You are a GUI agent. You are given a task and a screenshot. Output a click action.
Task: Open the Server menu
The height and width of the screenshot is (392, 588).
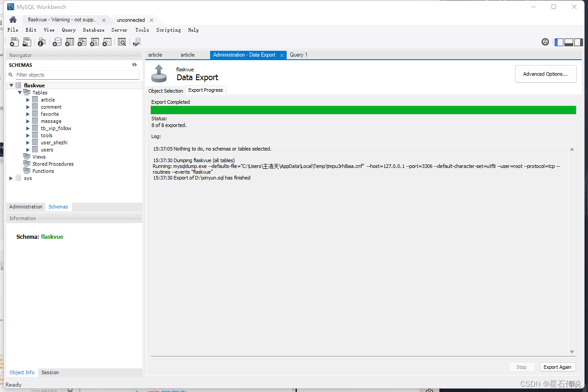coord(119,30)
